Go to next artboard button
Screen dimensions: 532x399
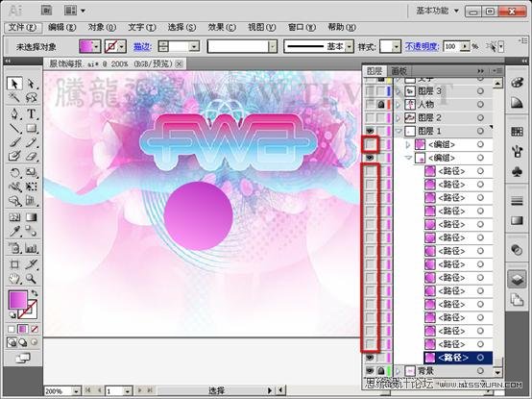pos(139,390)
